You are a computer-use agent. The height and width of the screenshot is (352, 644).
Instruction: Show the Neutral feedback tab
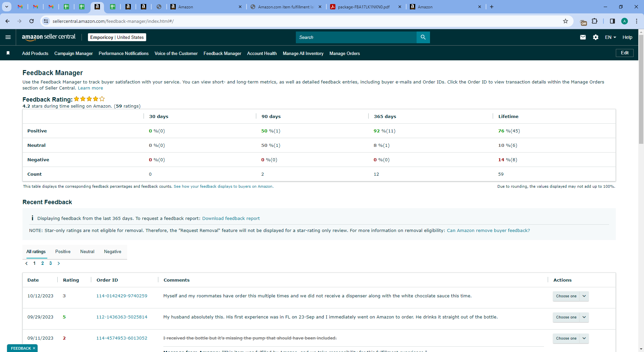coord(87,252)
